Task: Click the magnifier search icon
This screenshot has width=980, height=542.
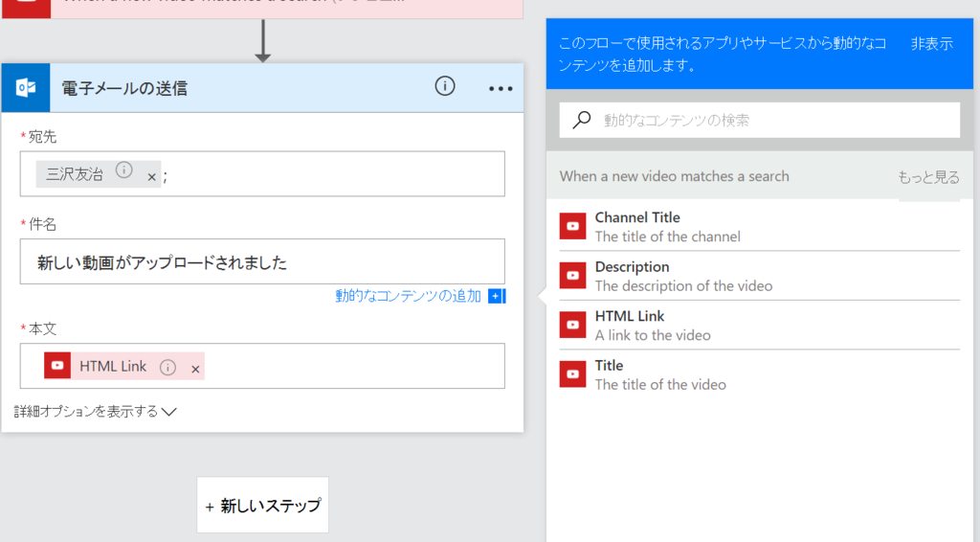Action: pyautogui.click(x=582, y=120)
